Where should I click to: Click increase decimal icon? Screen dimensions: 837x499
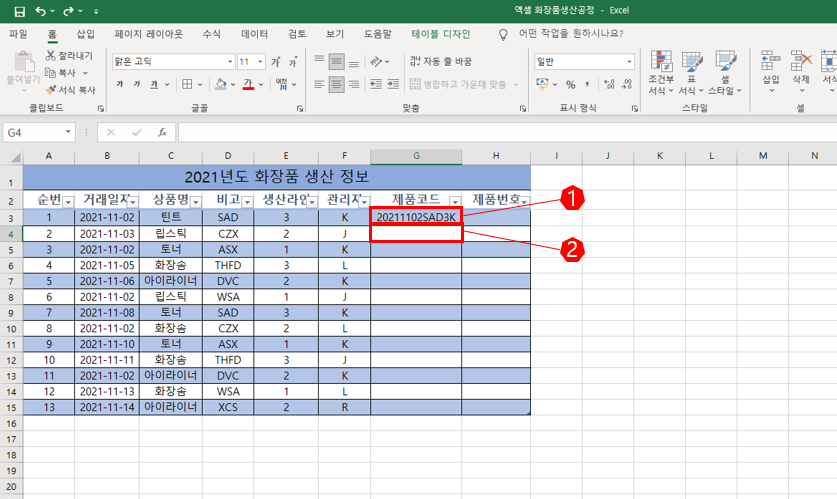coord(609,84)
